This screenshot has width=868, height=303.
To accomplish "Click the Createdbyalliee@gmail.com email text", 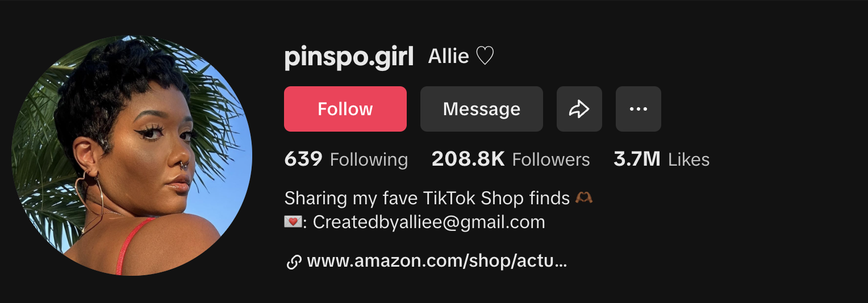I will point(429,222).
